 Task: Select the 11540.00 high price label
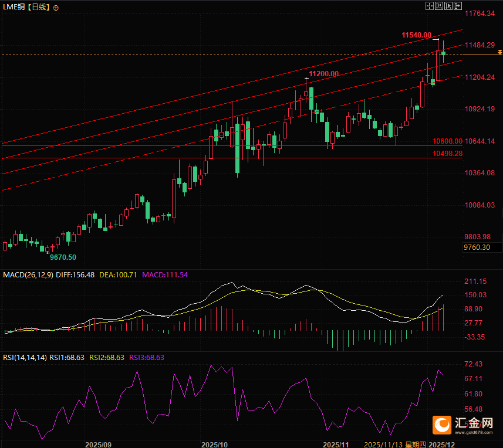click(x=417, y=36)
